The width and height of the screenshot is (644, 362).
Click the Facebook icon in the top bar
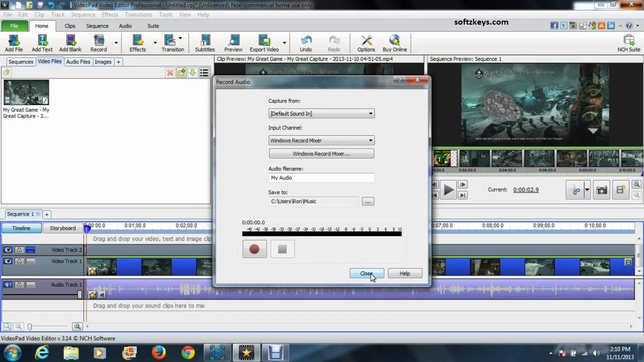click(x=554, y=26)
